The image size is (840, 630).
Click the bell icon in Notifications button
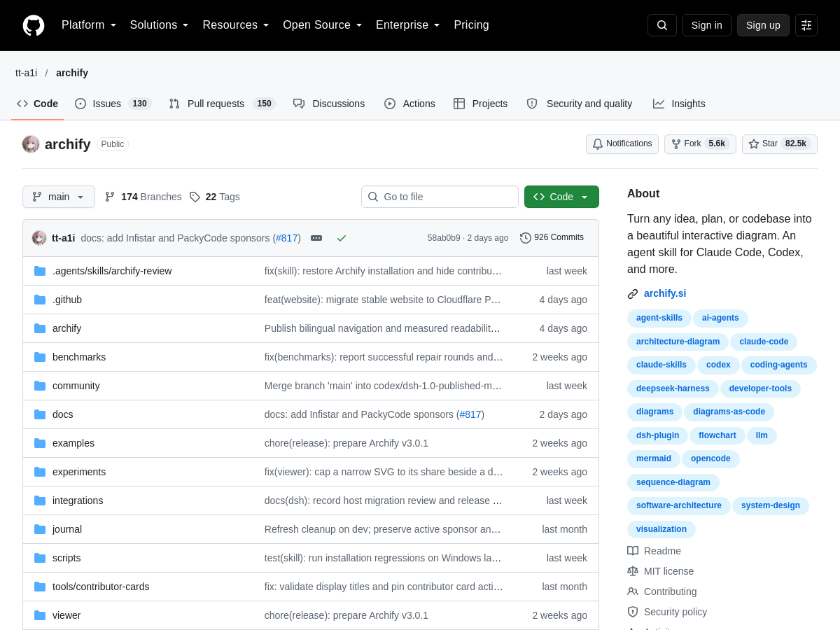click(598, 144)
